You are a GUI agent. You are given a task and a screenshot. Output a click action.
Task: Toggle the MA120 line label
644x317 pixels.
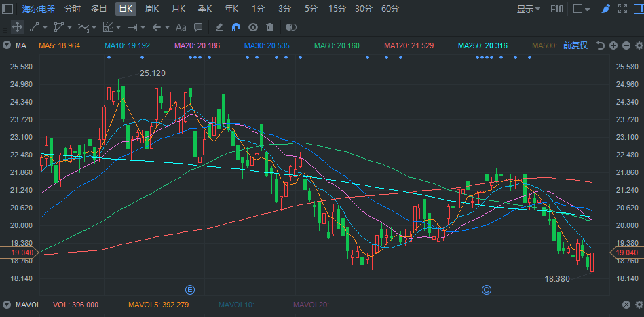click(409, 45)
